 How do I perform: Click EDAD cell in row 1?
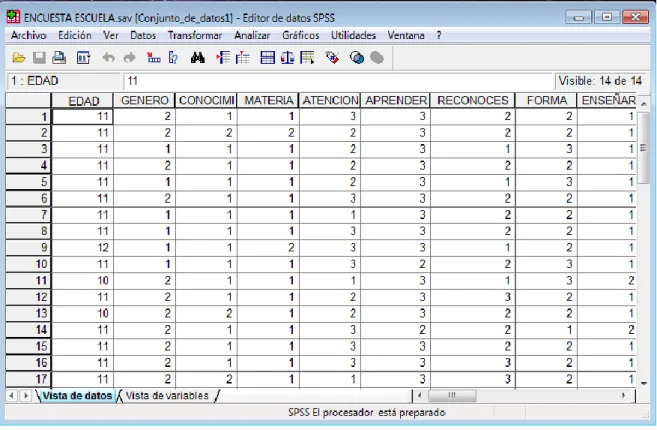[x=83, y=117]
